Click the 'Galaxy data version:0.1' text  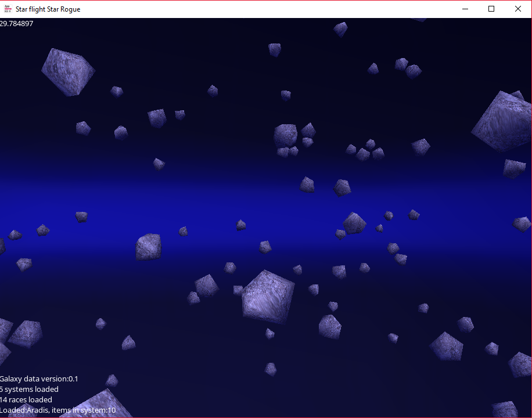39,379
